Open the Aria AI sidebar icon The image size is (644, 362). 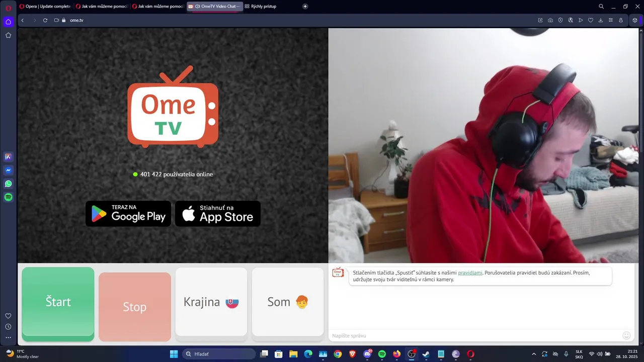pos(8,157)
